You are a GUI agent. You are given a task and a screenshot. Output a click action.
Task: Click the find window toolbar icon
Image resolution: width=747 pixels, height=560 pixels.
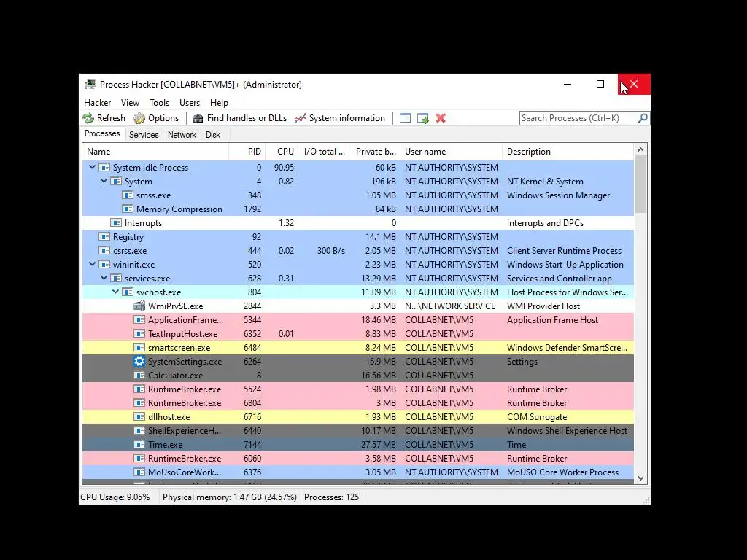click(x=405, y=118)
